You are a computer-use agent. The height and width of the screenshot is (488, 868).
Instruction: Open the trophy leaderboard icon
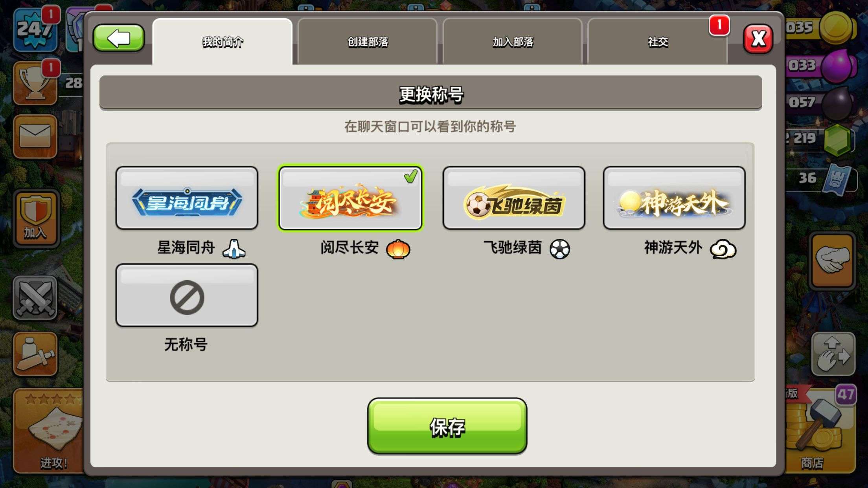(35, 83)
